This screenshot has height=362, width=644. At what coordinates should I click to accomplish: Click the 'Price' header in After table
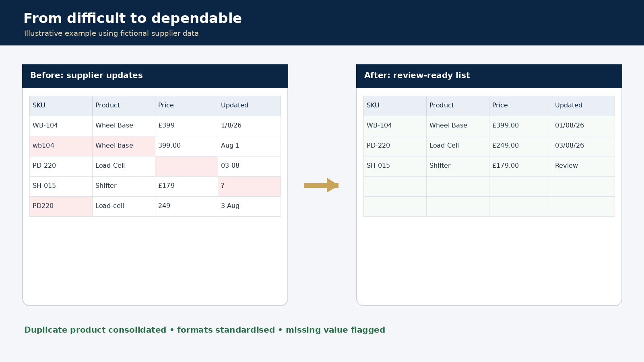click(x=520, y=106)
